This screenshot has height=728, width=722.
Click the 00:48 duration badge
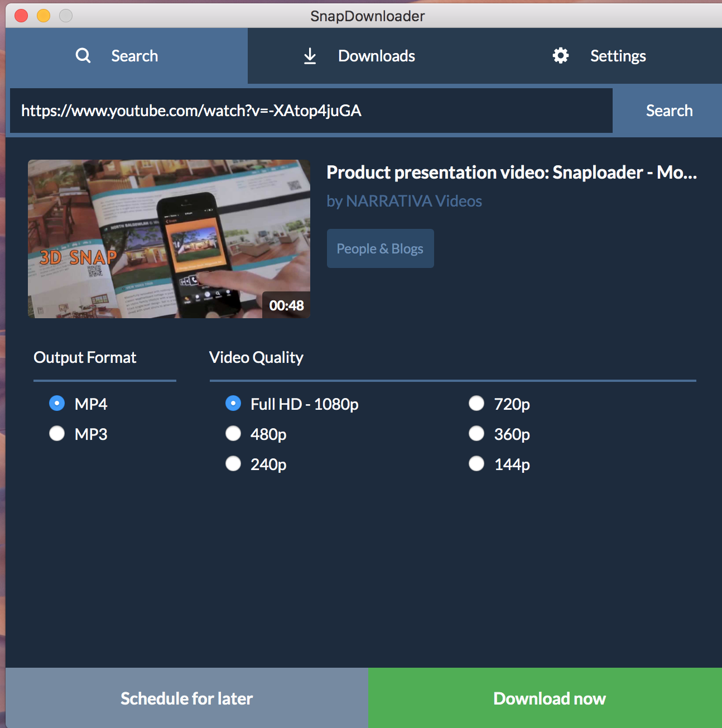(286, 305)
